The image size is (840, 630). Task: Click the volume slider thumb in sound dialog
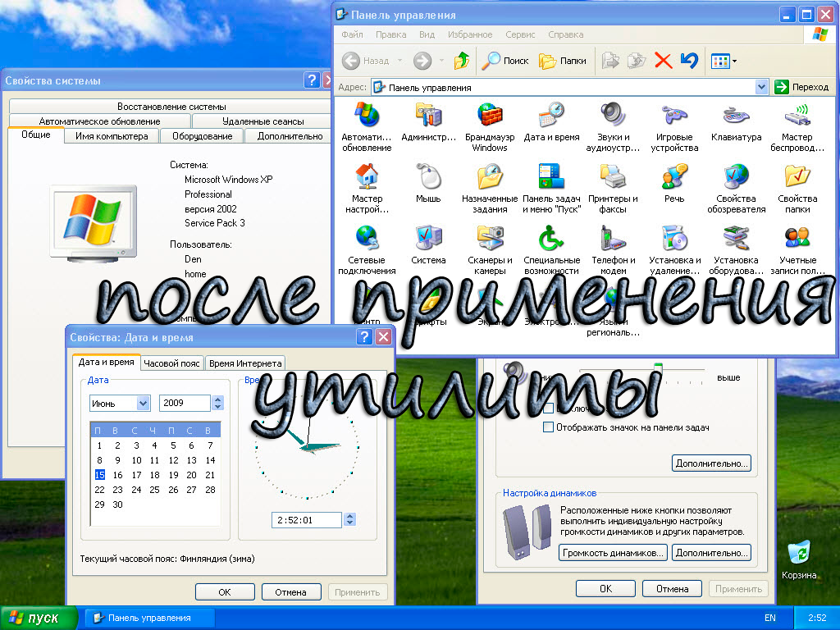tap(658, 369)
